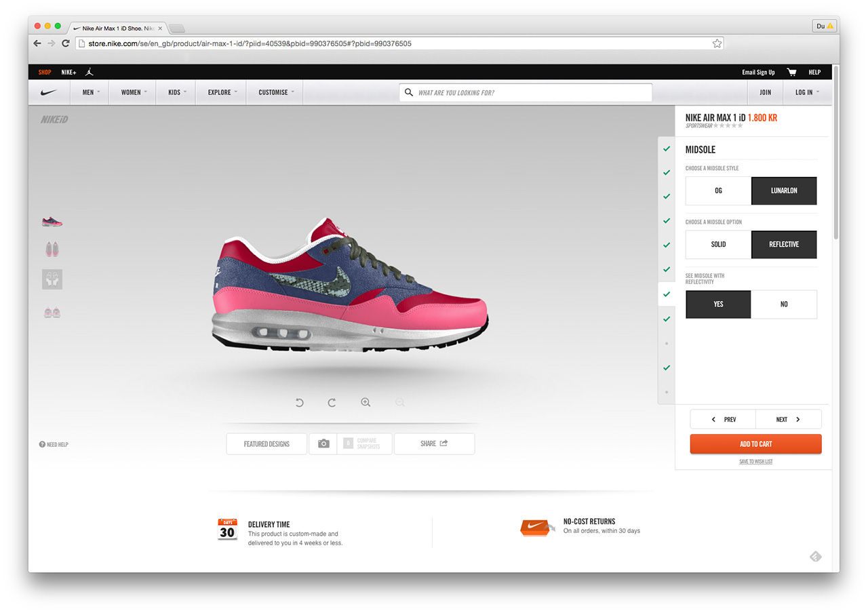Choose OG midsole style
This screenshot has height=613, width=868.
tap(718, 191)
